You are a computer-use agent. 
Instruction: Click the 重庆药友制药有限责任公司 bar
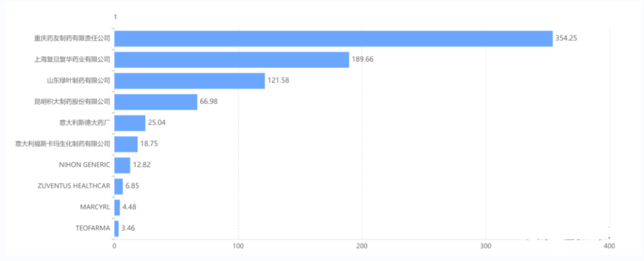click(333, 38)
